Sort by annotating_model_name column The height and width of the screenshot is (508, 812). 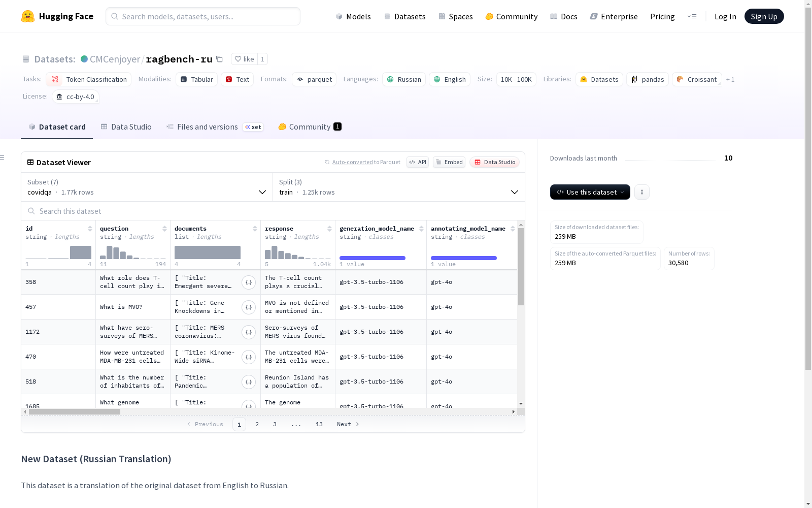(513, 229)
